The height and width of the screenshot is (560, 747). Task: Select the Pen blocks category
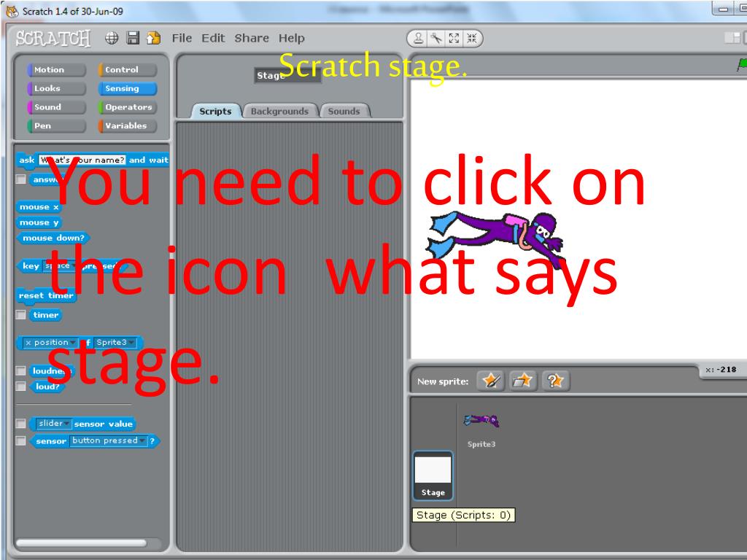57,125
